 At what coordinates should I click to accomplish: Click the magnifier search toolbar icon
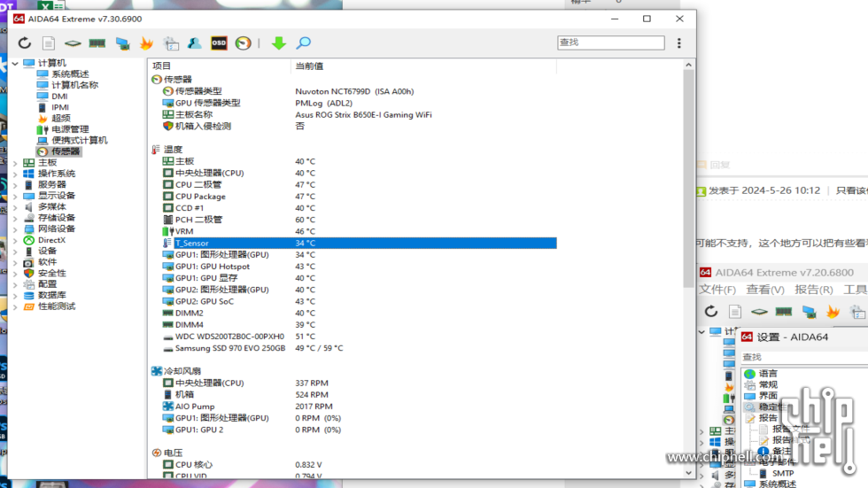(x=303, y=43)
